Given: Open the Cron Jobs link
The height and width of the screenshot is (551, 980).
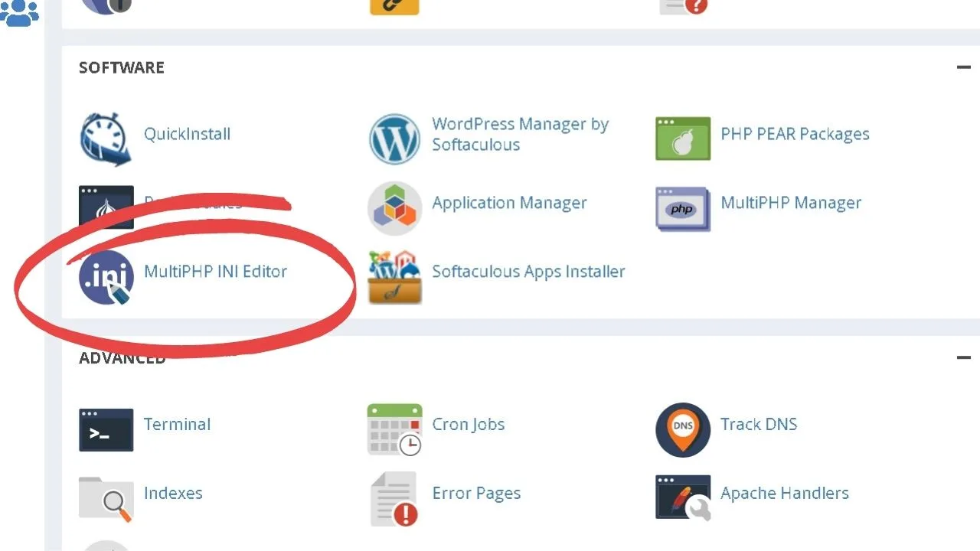Looking at the screenshot, I should click(469, 424).
